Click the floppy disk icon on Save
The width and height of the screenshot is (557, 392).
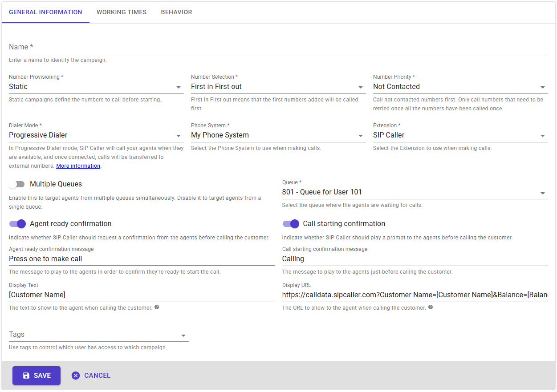click(26, 376)
